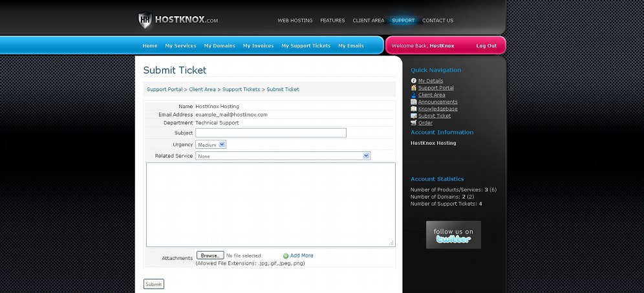Click into the ticket message text area
The image size is (644, 293).
point(271,204)
